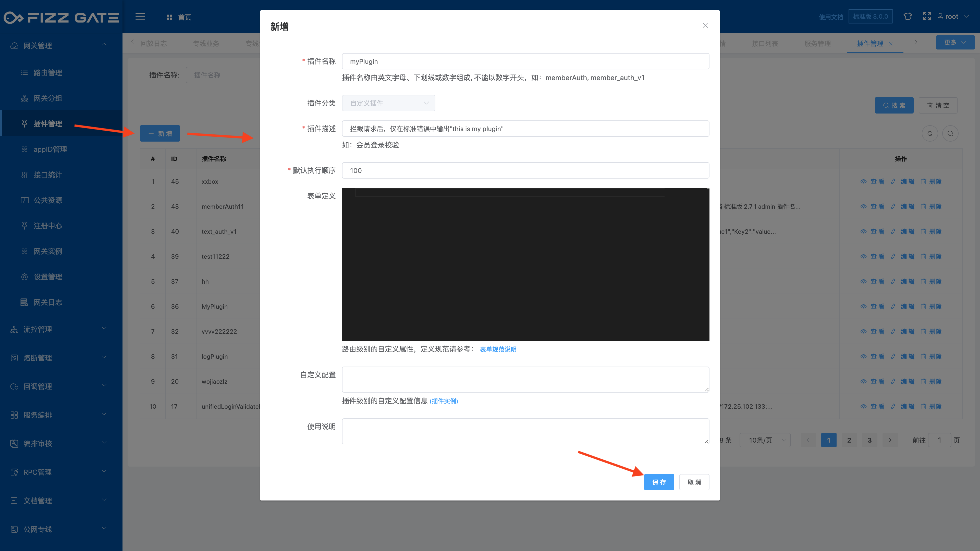Click the 默认执行顺序 field showing 100
Screen dimensions: 980x551
525,170
